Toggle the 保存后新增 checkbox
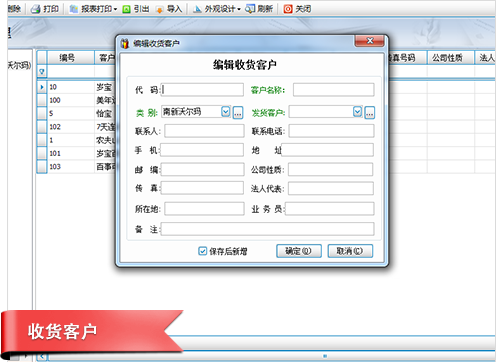 pos(202,251)
